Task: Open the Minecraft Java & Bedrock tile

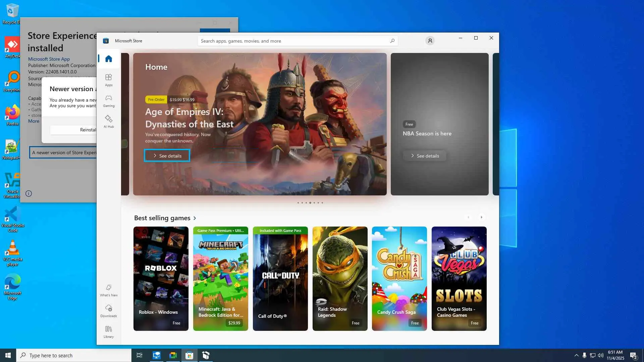Action: 220,278
